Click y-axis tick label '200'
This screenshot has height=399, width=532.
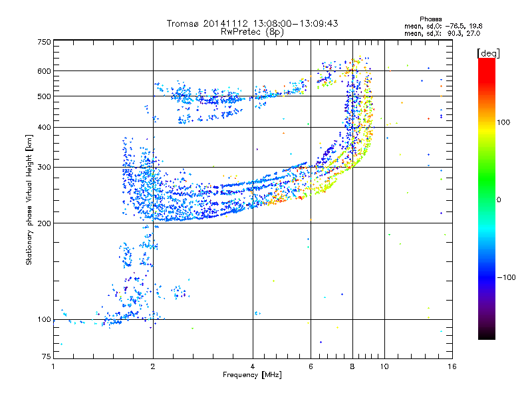(x=44, y=223)
